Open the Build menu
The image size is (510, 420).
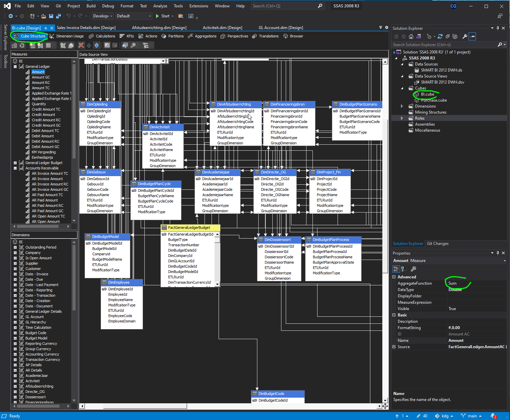(91, 6)
